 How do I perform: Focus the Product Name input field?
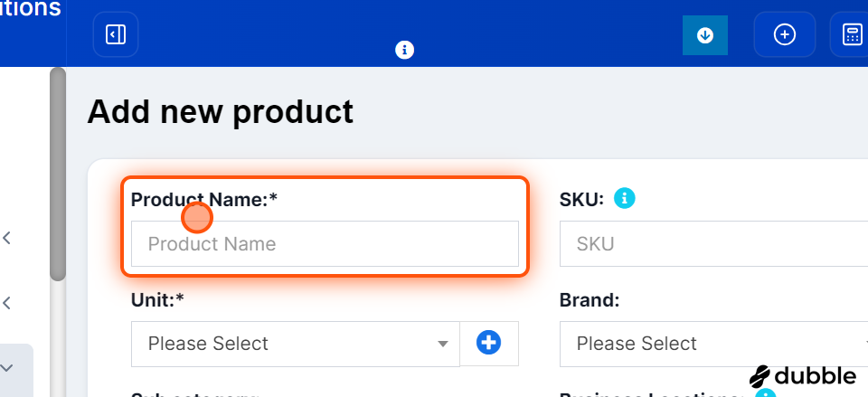[325, 243]
